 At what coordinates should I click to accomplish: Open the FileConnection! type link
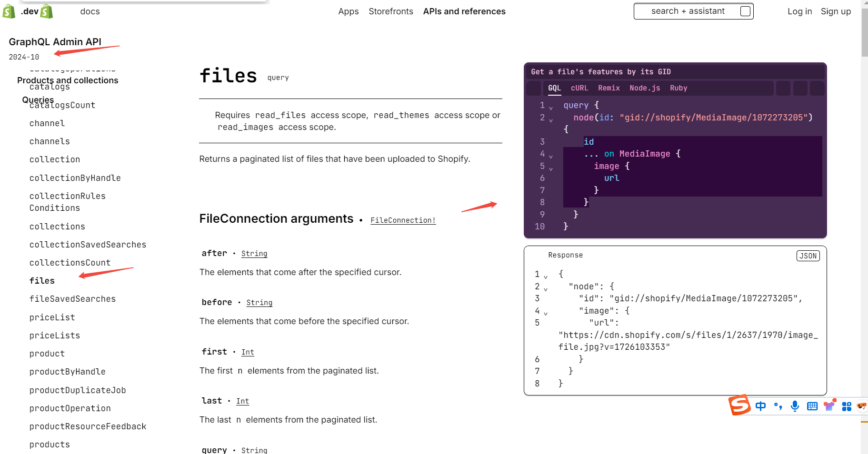point(403,220)
